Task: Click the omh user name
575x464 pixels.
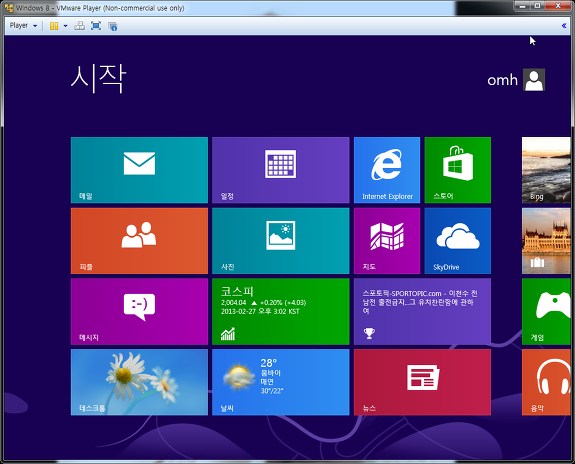Action: tap(502, 80)
